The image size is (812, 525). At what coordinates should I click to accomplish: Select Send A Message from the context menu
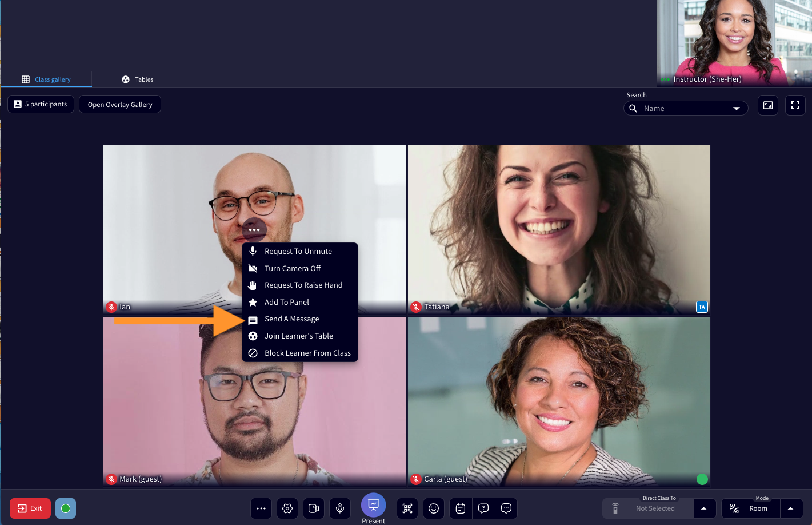tap(292, 319)
